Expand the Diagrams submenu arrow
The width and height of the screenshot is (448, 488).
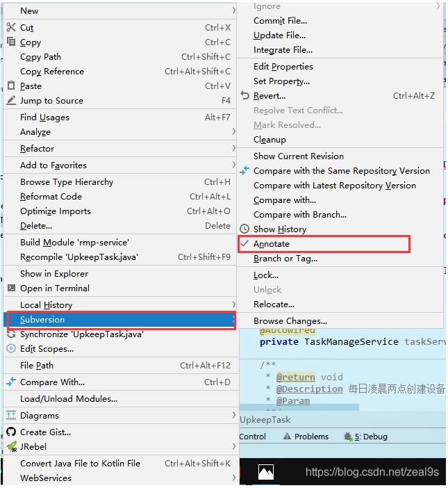click(234, 415)
